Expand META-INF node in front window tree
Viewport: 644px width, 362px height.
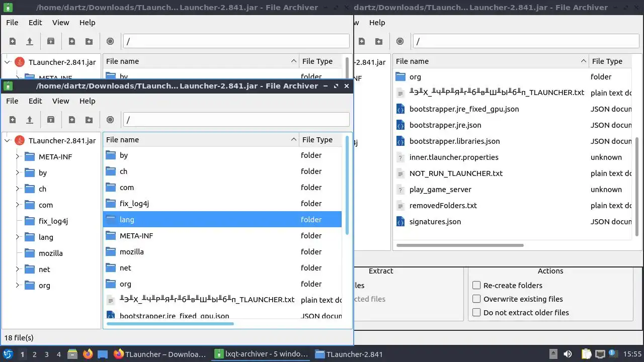[x=18, y=157]
